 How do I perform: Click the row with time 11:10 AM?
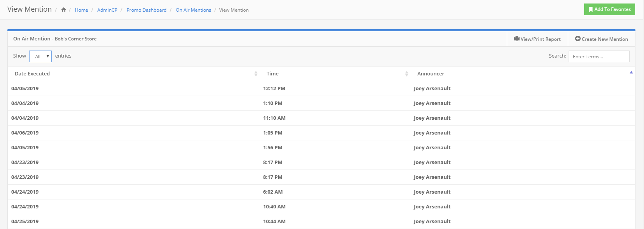pos(274,118)
